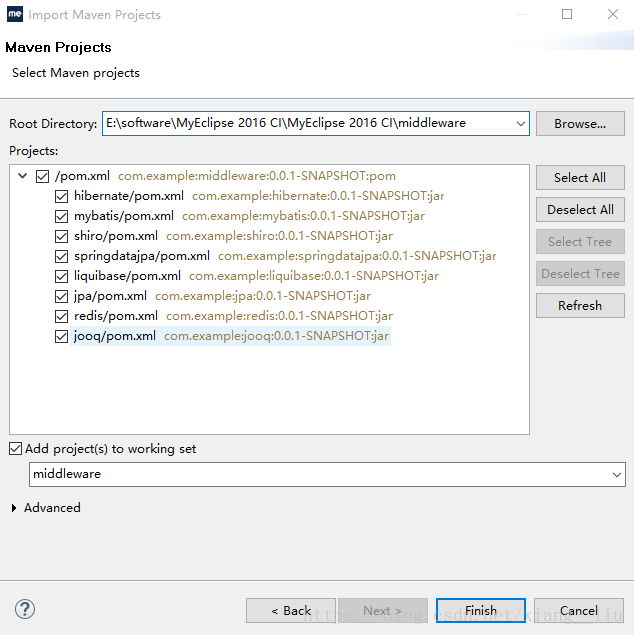Viewport: 634px width, 635px height.
Task: Select the shiro/pom.xml row
Action: (233, 236)
